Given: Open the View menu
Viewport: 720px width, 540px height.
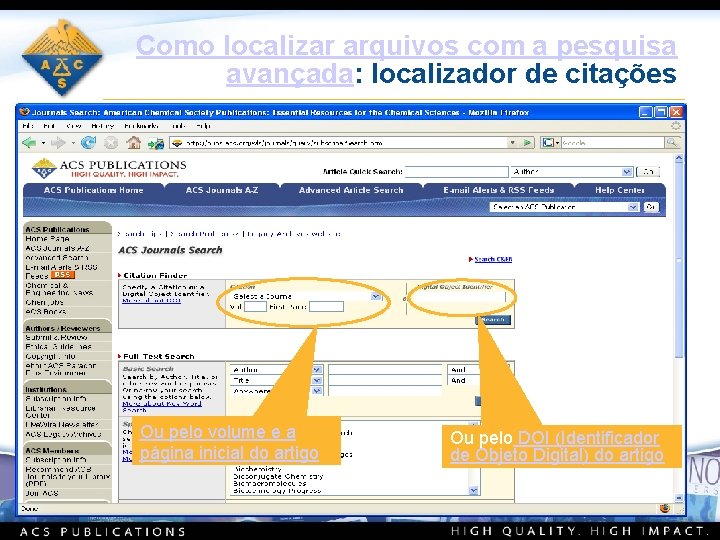Looking at the screenshot, I should [x=73, y=126].
